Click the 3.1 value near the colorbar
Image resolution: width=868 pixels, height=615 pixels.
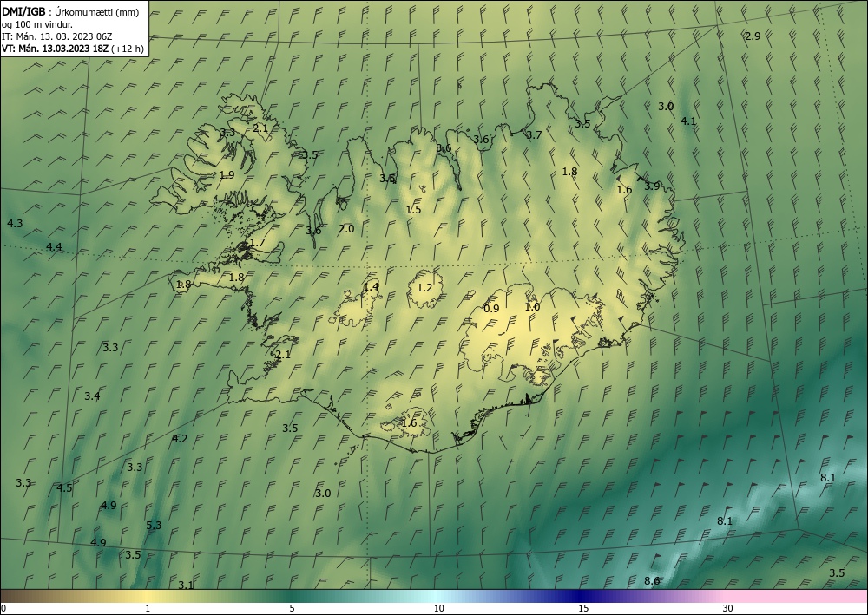tap(186, 585)
